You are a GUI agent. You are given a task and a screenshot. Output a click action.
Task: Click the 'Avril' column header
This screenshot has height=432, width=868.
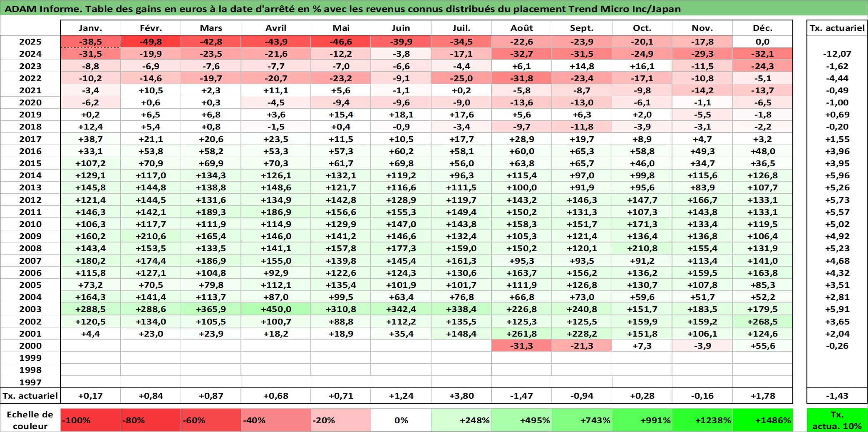pyautogui.click(x=276, y=28)
